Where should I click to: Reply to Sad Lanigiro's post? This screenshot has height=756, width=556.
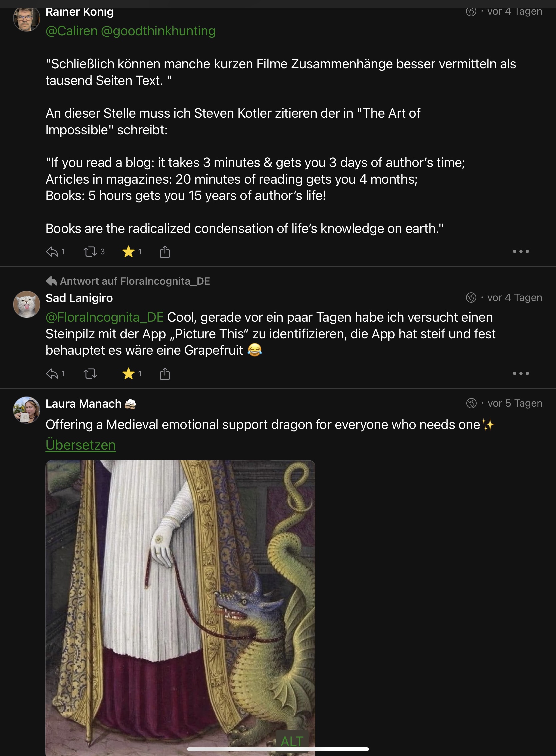52,374
